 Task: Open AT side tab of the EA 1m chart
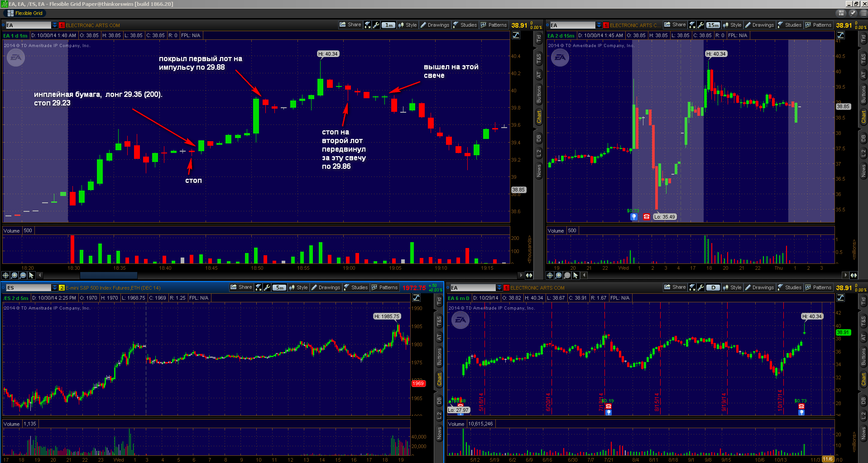(539, 75)
